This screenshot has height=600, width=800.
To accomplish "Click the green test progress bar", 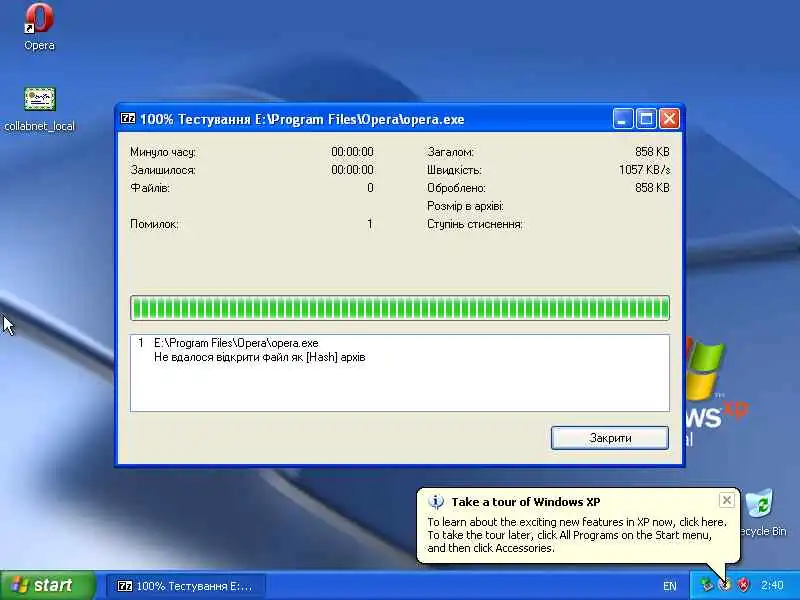I will (x=400, y=308).
